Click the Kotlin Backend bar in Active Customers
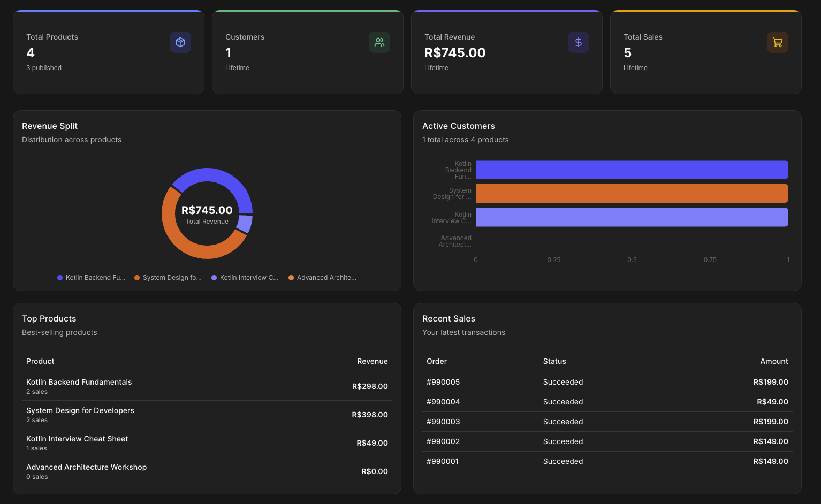Screen dimensions: 821x504 coord(632,170)
